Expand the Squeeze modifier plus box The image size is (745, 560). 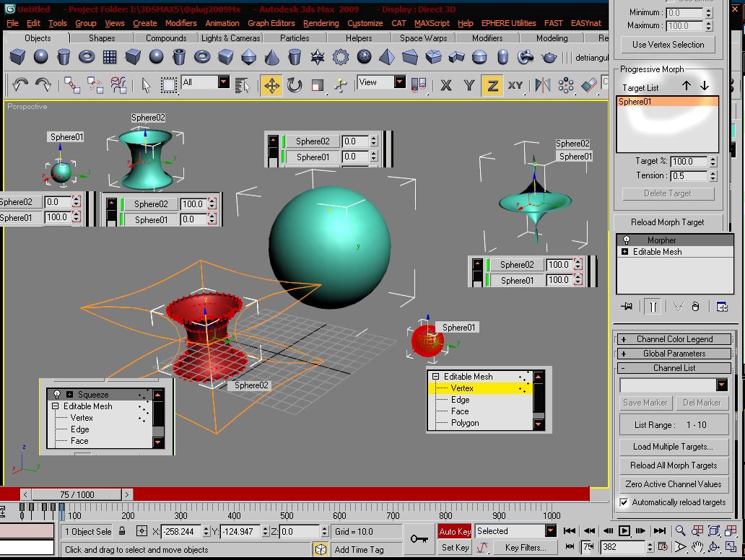(x=70, y=394)
